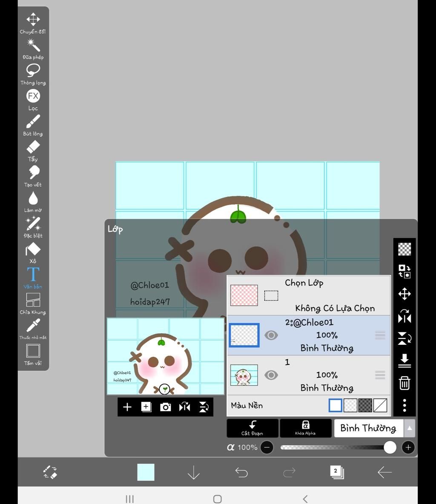Choose dark checker background option
The height and width of the screenshot is (504, 436).
(x=365, y=405)
